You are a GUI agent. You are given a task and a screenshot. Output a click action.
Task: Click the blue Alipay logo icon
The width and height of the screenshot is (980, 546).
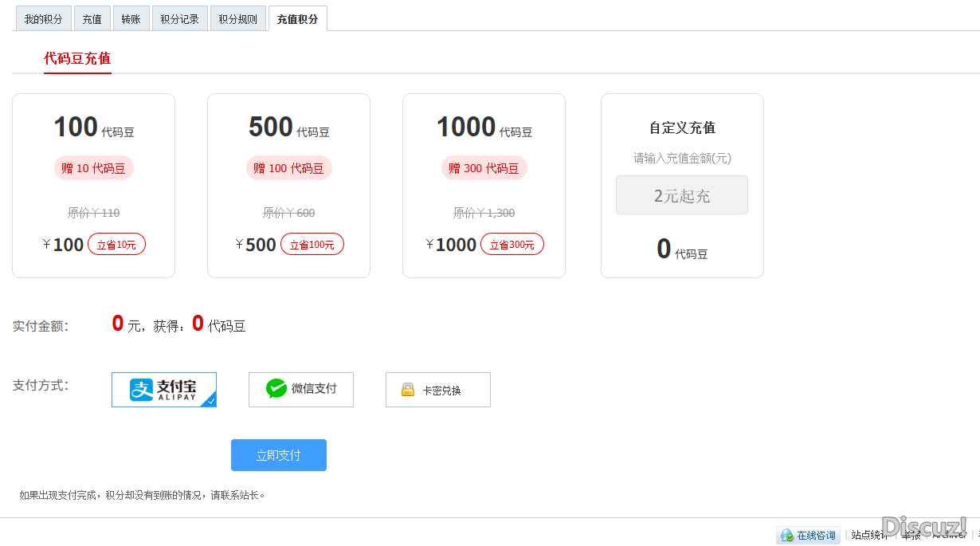point(141,390)
